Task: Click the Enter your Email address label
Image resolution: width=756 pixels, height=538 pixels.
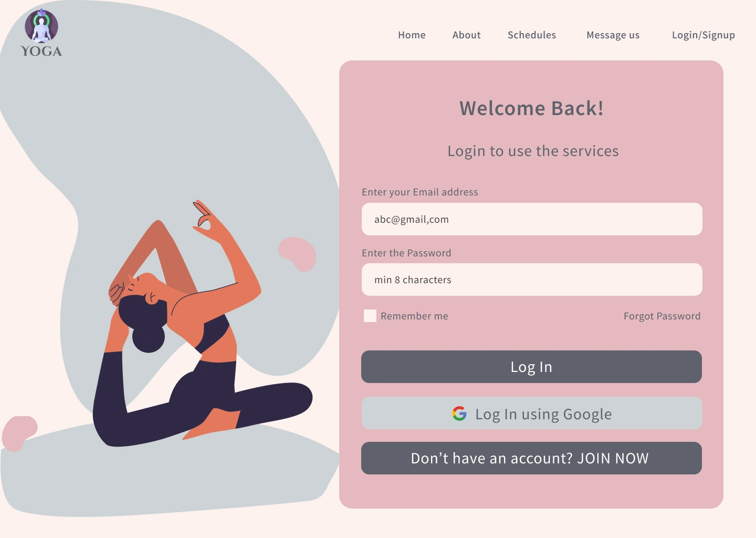Action: (x=420, y=192)
